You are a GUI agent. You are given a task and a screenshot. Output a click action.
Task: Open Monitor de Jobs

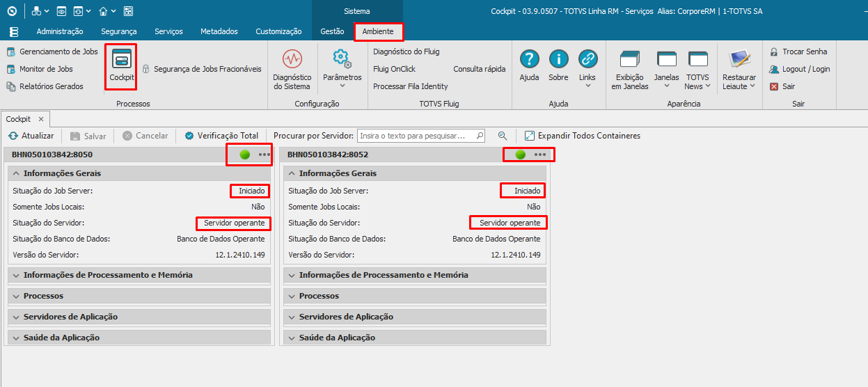40,69
